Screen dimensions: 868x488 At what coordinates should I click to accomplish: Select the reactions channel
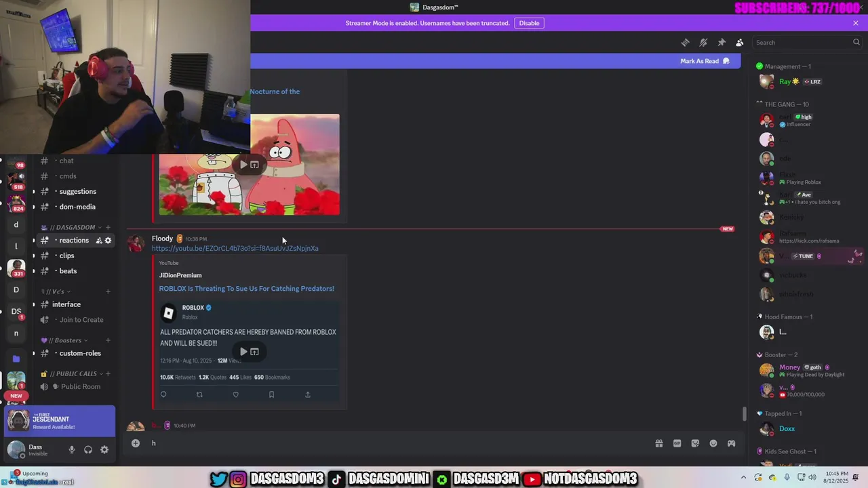(74, 241)
